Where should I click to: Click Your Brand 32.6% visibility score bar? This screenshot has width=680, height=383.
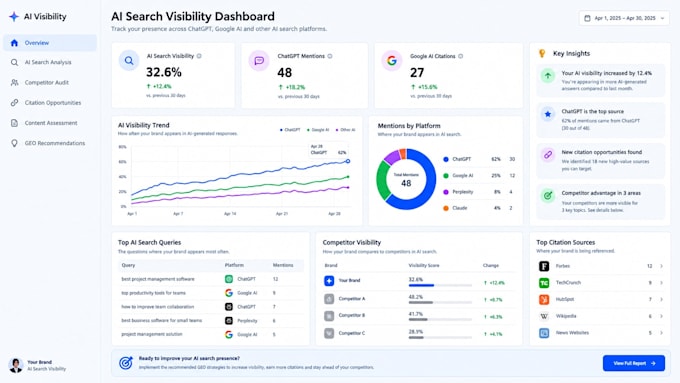coord(440,285)
